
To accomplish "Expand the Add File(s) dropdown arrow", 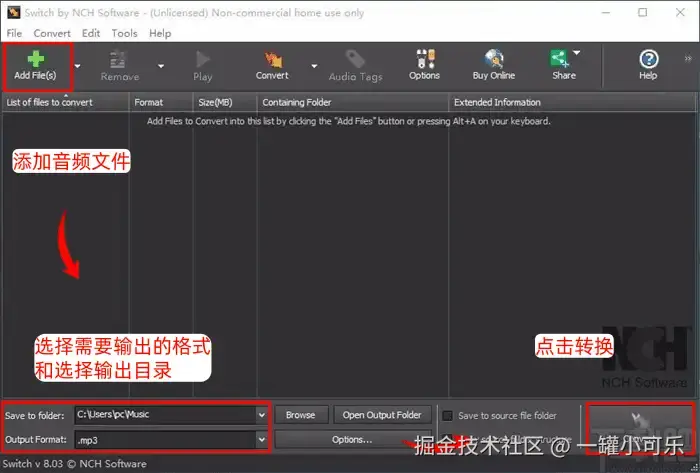I will [78, 66].
